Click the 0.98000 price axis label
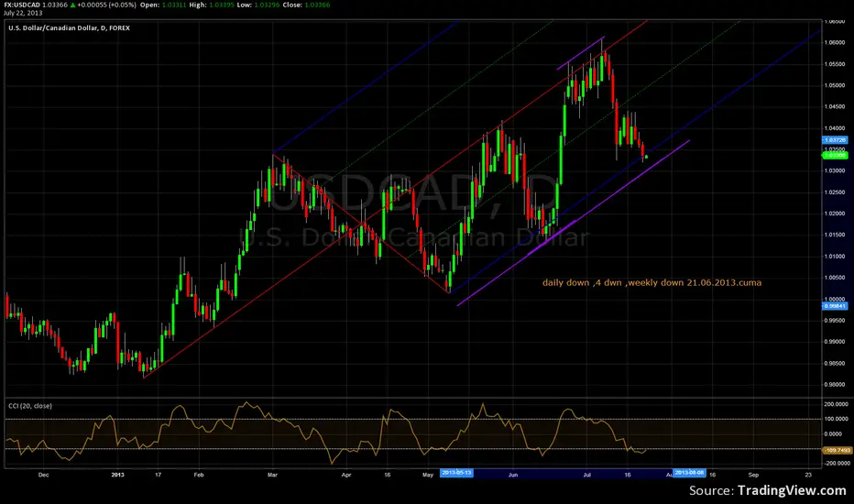Screen dimensions: 854x504 (835, 384)
